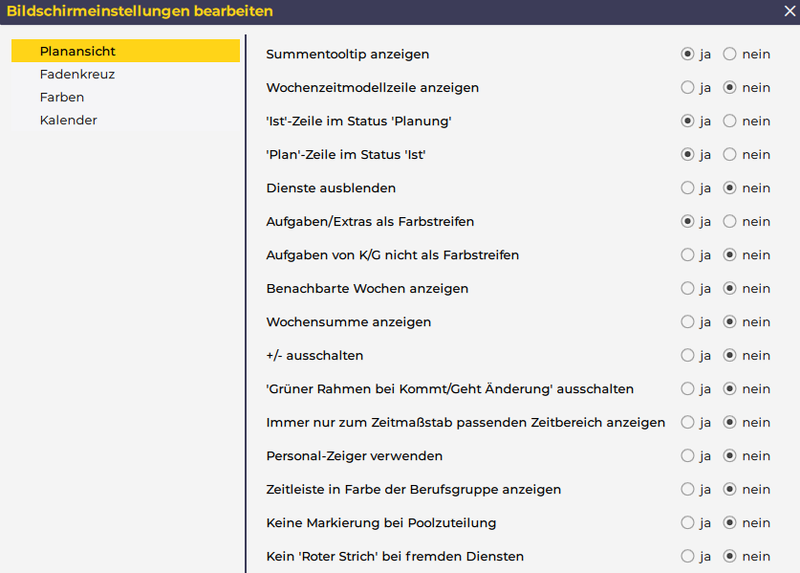Set 'Grüner Rahmen' ausschalten option to ja
This screenshot has height=573, width=800.
click(x=687, y=389)
